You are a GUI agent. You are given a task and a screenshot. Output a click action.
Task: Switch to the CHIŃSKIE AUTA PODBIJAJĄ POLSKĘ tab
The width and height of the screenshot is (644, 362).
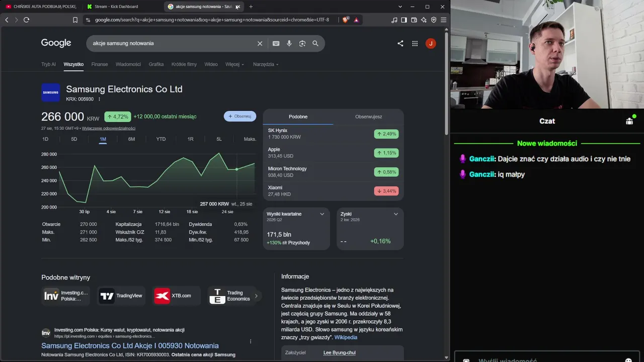pos(41,7)
